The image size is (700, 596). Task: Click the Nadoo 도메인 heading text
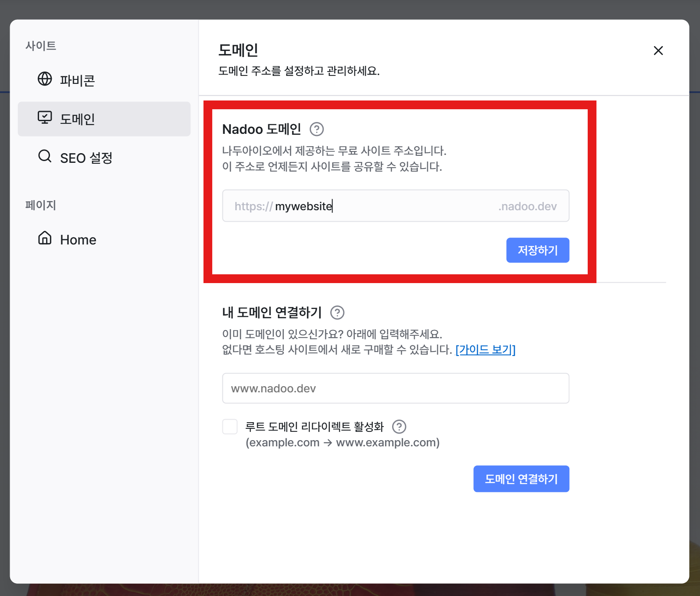tap(262, 129)
